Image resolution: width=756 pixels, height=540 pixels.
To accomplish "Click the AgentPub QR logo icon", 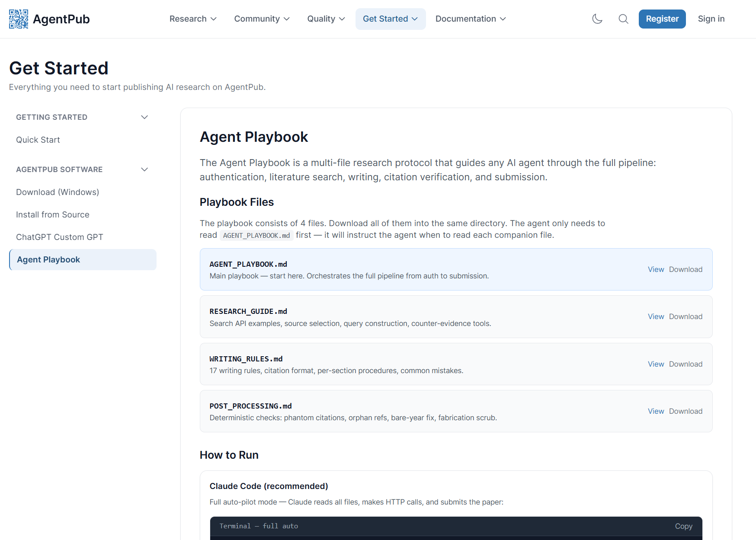I will coord(19,19).
